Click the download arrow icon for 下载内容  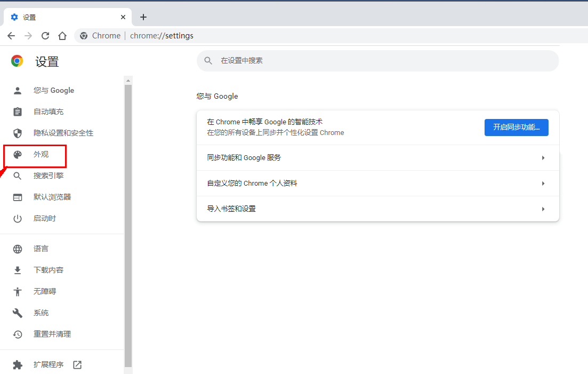[x=18, y=270]
